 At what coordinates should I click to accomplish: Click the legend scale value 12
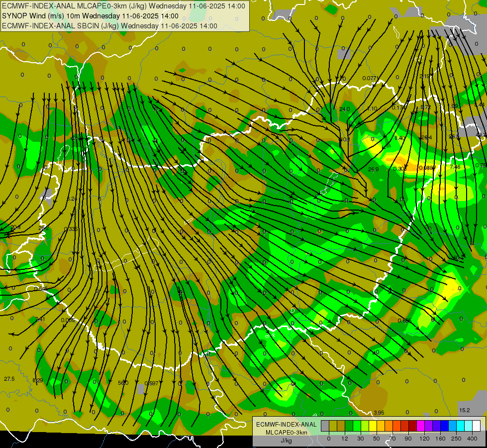pyautogui.click(x=345, y=439)
